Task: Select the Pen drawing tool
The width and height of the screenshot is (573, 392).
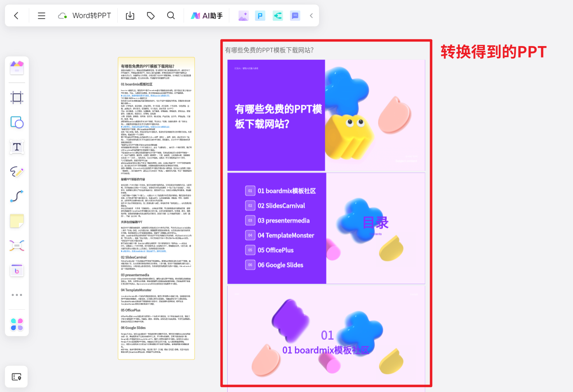Action: point(16,172)
